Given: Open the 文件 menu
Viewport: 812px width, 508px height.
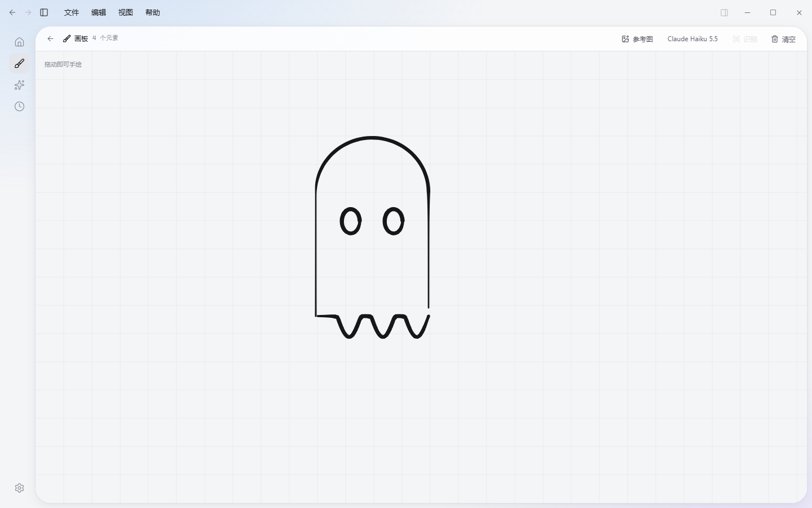Looking at the screenshot, I should (x=72, y=12).
